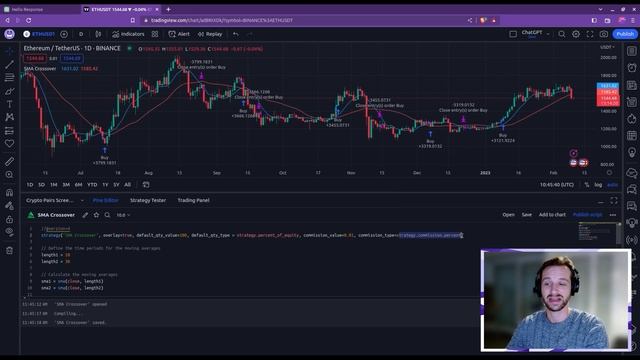Image resolution: width=640 pixels, height=360 pixels.
Task: Select the crosshair cursor tool
Action: tap(9, 51)
